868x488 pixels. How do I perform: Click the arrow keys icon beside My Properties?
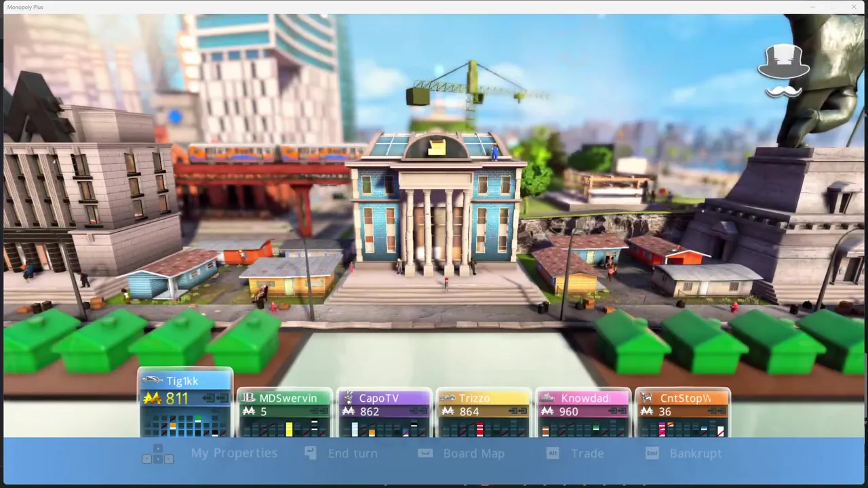pyautogui.click(x=158, y=454)
